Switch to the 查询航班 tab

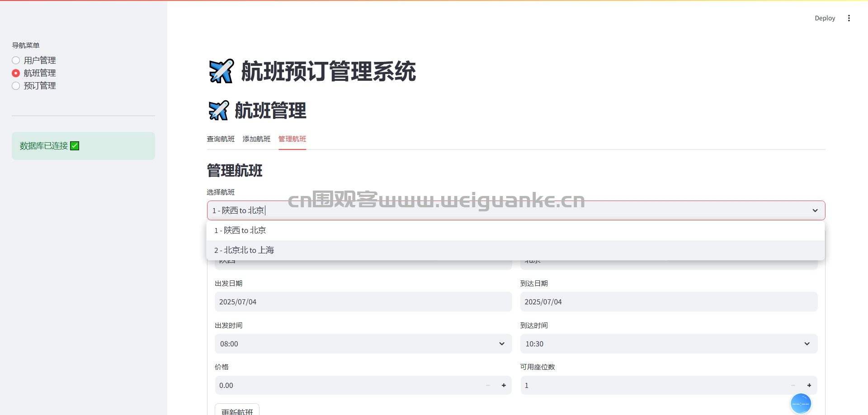coord(221,139)
